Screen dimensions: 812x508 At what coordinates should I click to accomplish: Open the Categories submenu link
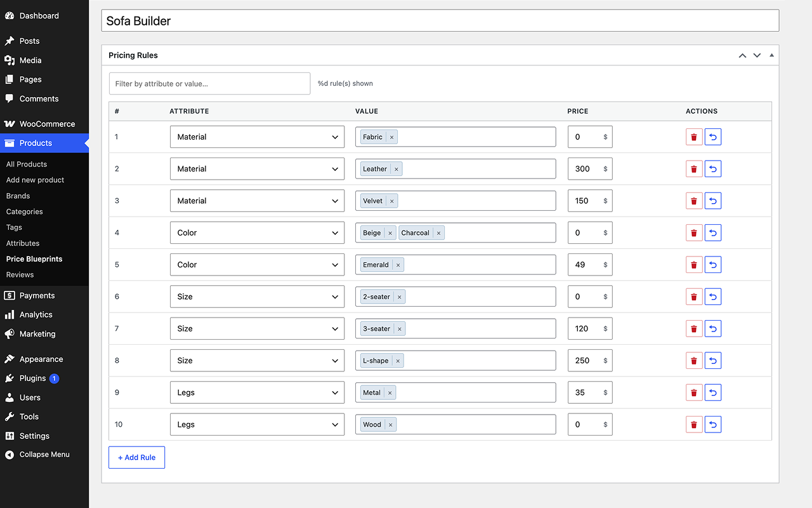click(x=25, y=212)
